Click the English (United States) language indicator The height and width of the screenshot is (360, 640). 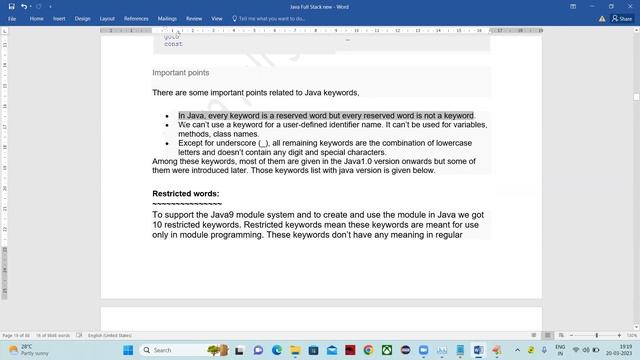tap(109, 336)
